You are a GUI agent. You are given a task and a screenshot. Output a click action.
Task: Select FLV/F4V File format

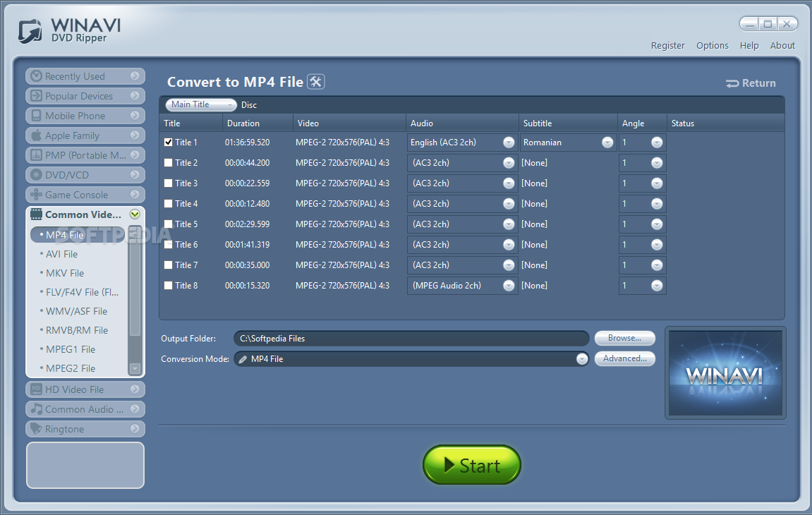click(82, 292)
